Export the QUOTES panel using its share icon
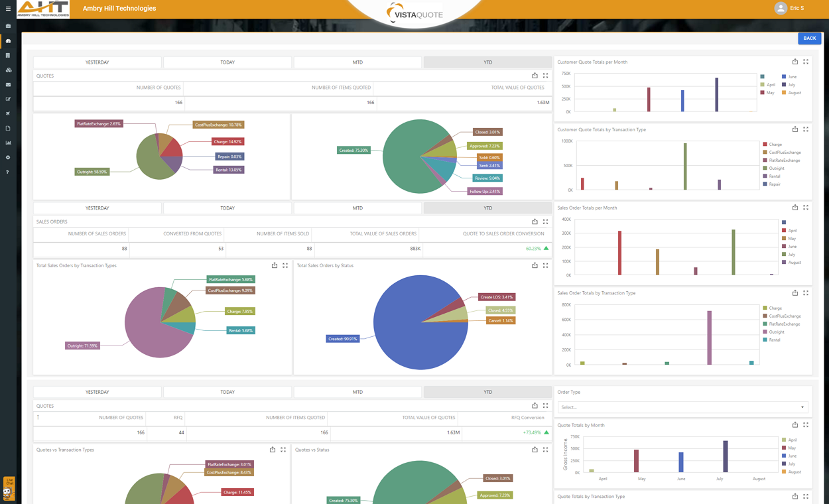The image size is (829, 504). click(535, 75)
